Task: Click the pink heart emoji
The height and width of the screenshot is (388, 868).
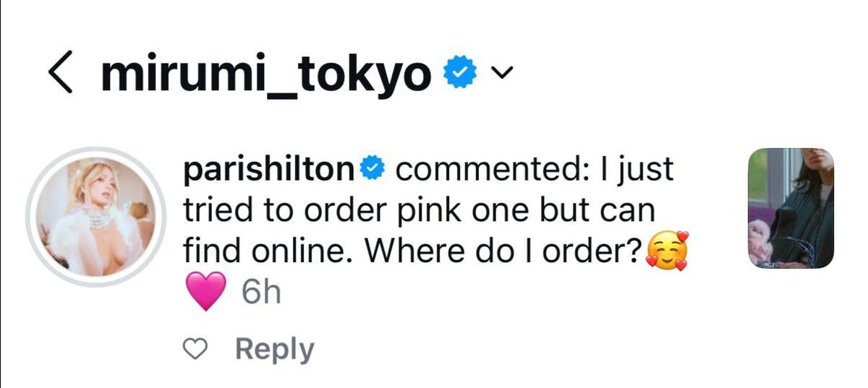Action: [206, 293]
